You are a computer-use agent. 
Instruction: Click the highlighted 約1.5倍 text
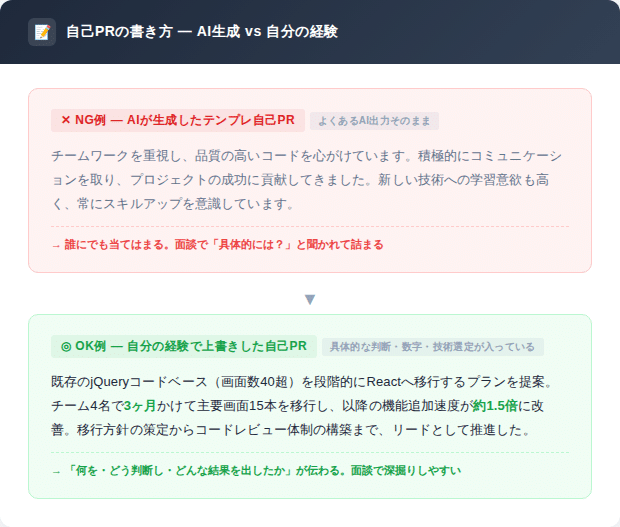494,406
